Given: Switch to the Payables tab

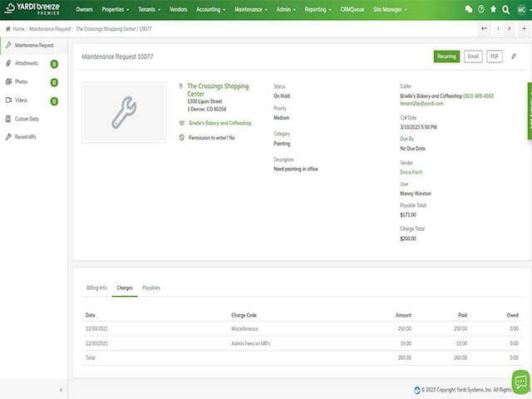Looking at the screenshot, I should 151,288.
